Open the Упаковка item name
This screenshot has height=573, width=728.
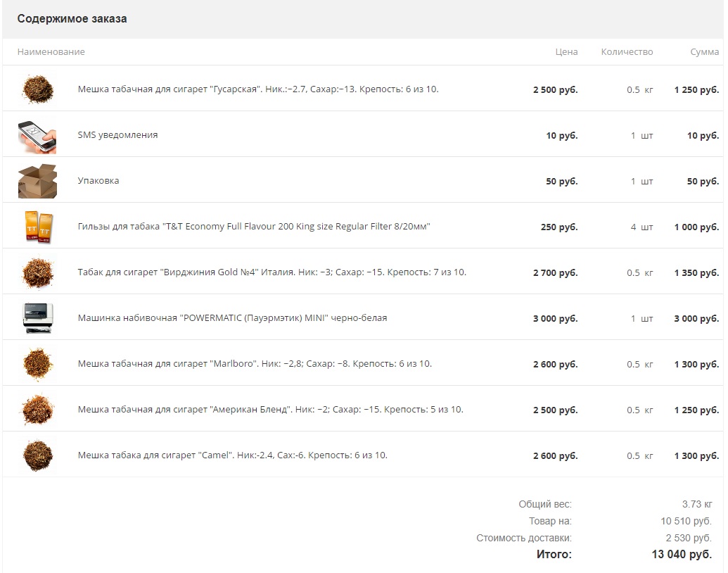98,181
